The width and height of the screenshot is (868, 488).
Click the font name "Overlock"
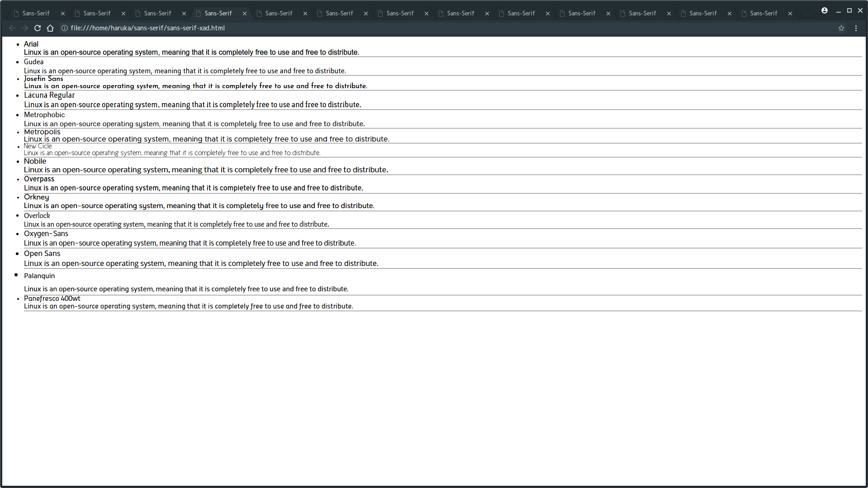click(x=37, y=216)
